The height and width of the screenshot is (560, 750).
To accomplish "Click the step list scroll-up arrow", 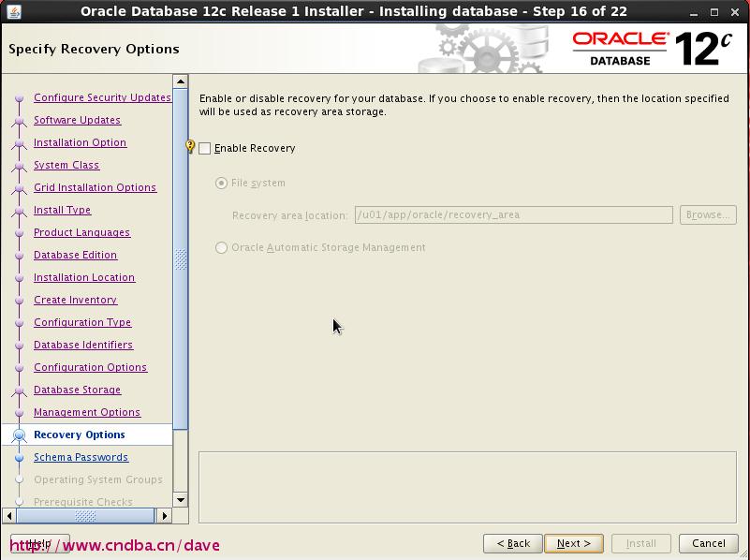I will (x=181, y=81).
